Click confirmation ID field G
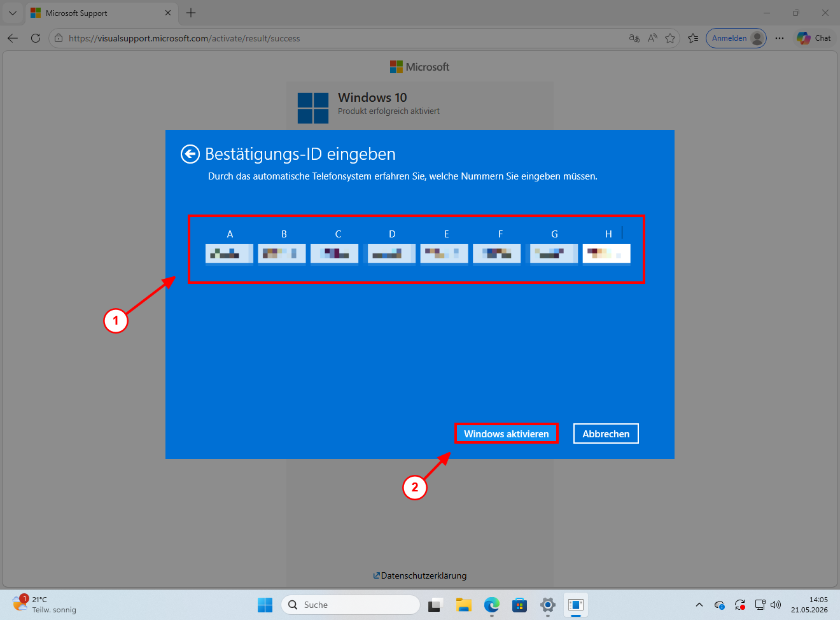This screenshot has width=840, height=620. click(554, 253)
